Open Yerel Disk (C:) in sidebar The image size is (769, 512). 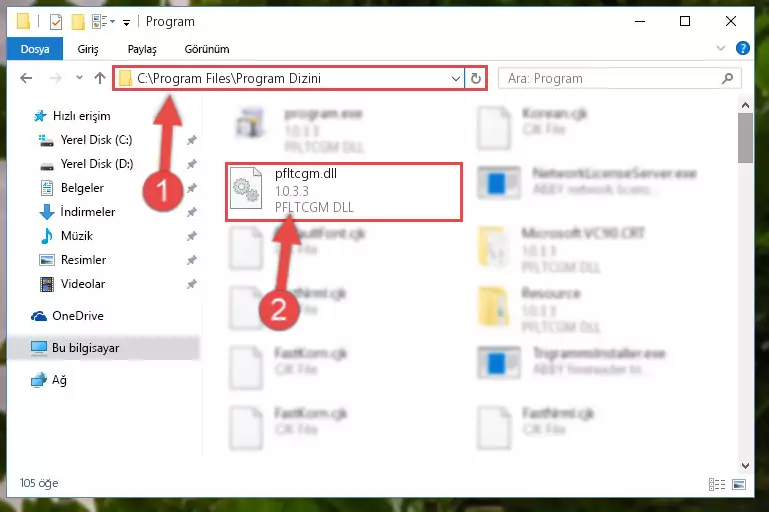coord(96,140)
